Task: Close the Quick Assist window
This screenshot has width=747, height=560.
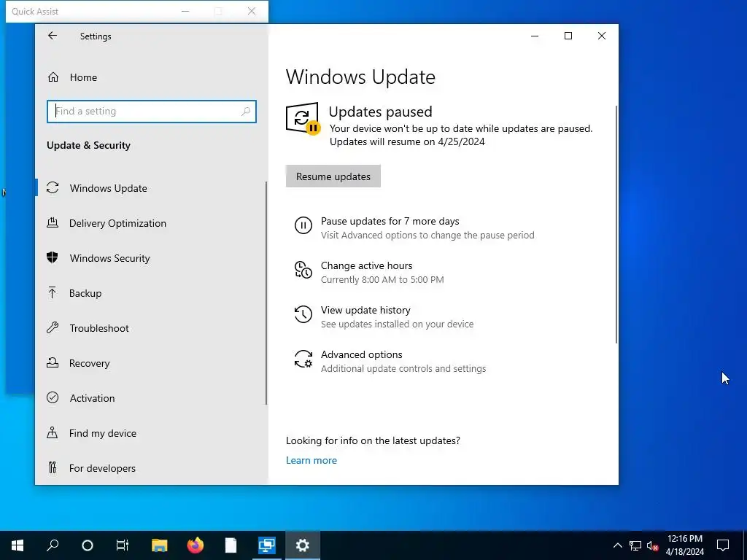Action: click(252, 11)
